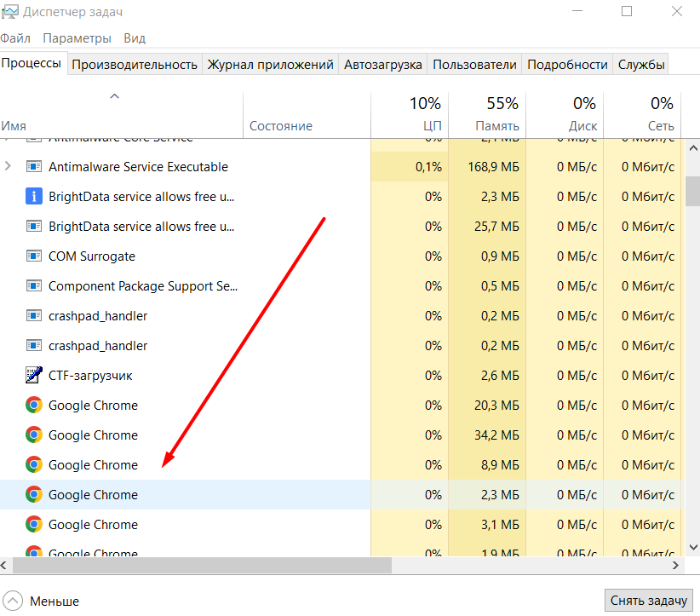Image resolution: width=700 pixels, height=616 pixels.
Task: Switch to the Производительность tab
Action: click(135, 65)
